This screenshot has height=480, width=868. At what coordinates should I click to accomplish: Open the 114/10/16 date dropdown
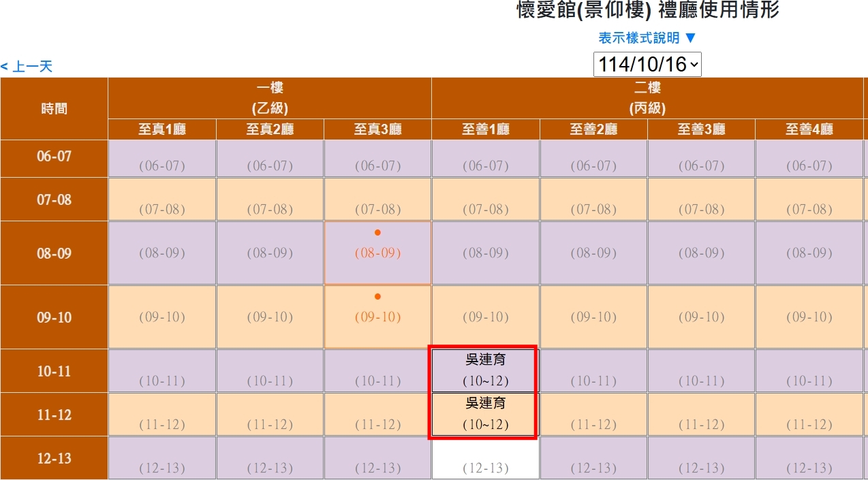coord(647,65)
